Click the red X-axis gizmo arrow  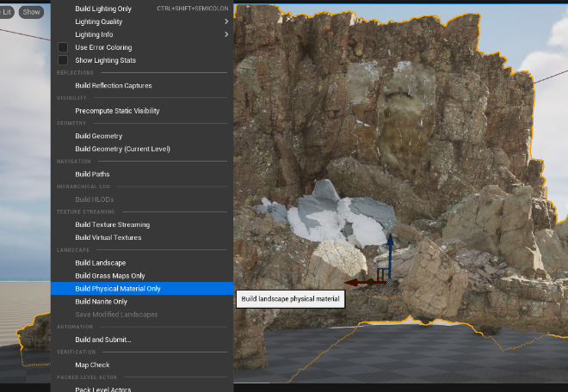pyautogui.click(x=355, y=282)
